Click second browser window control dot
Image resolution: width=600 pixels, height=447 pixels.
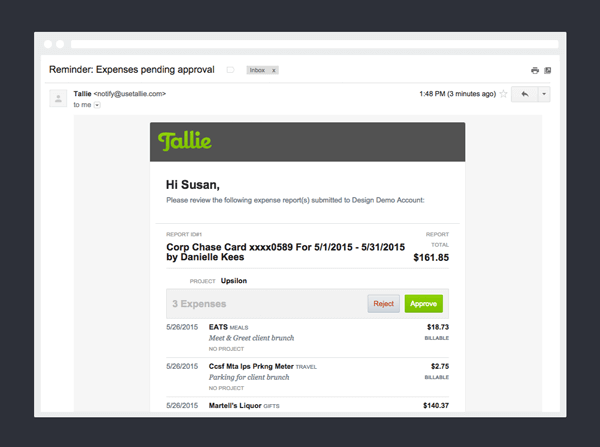coord(60,44)
